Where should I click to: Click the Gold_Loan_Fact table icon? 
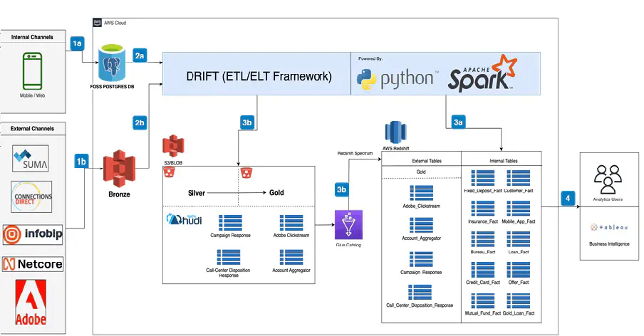[519, 300]
